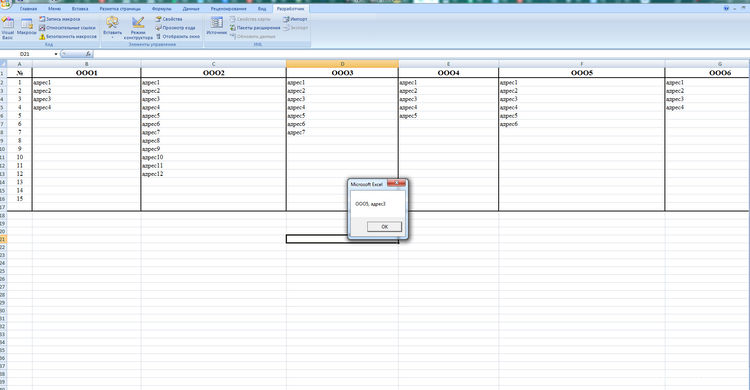The image size is (750, 390).
Task: Click Отобразить окно
Action: click(x=177, y=36)
